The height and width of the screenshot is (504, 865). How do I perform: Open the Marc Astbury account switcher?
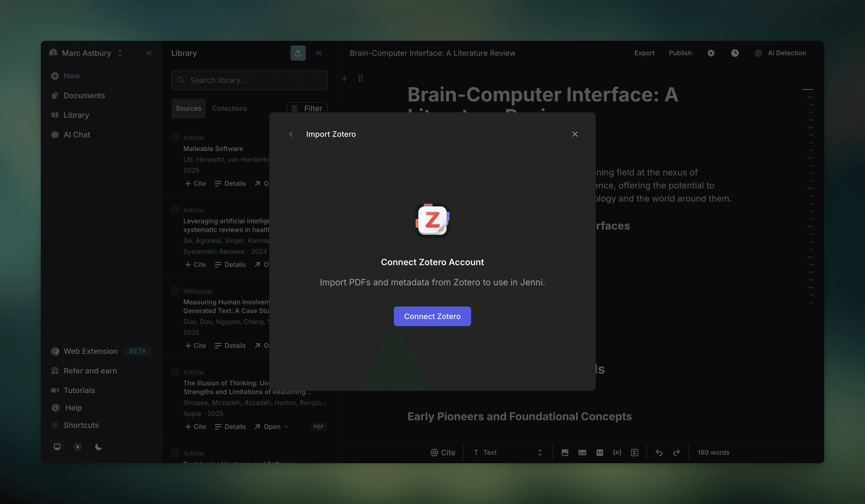[86, 53]
